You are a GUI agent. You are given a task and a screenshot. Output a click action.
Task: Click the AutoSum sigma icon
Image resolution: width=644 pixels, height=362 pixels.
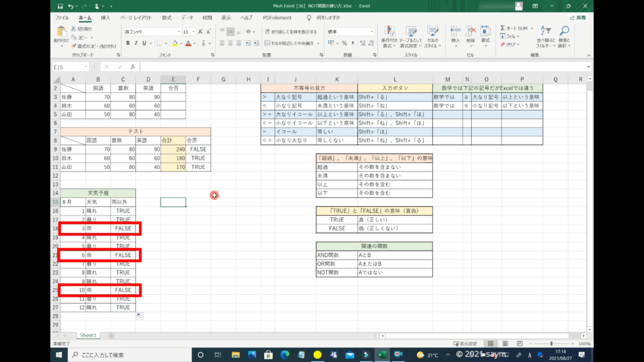(503, 28)
